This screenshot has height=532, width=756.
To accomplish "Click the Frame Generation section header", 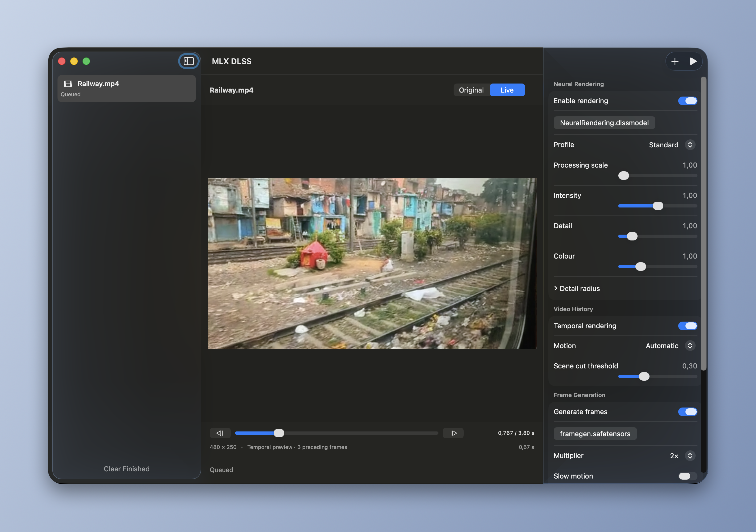I will tap(579, 395).
